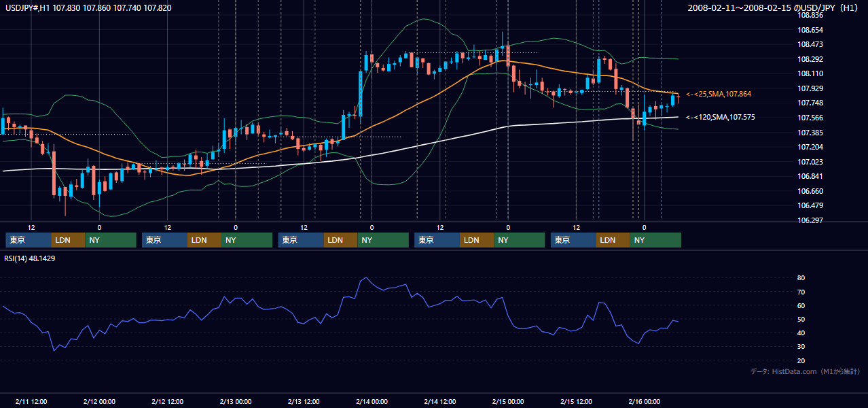868x408 pixels.
Task: Click the white <-<120,SMA,107.575 label
Action: (721, 117)
